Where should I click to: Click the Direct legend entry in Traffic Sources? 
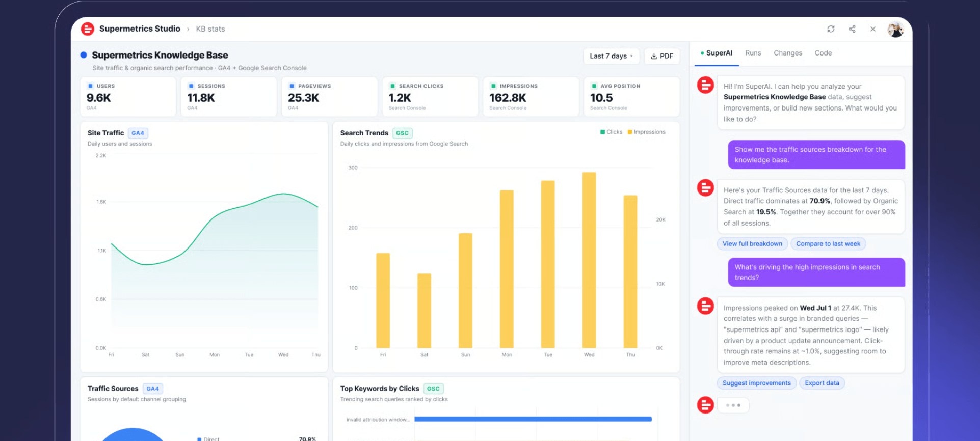tap(208, 439)
